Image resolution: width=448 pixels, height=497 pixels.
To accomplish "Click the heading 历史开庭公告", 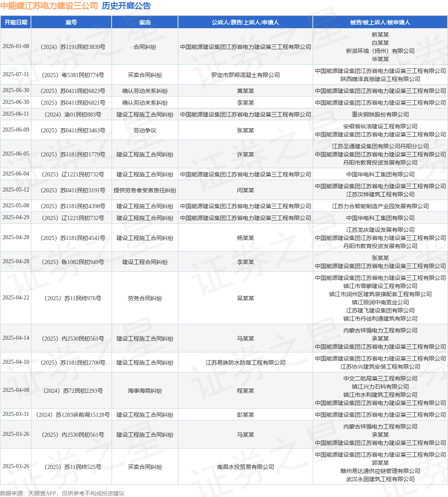I will pos(126,6).
